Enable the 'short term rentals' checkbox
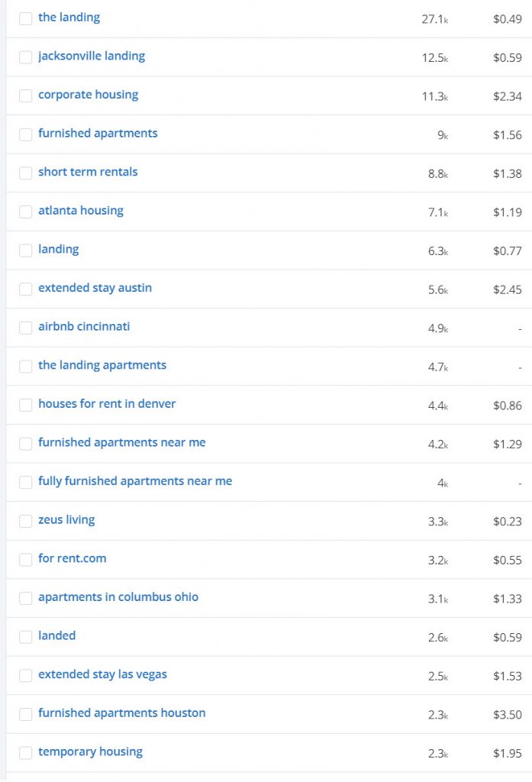The width and height of the screenshot is (532, 782). [x=26, y=173]
